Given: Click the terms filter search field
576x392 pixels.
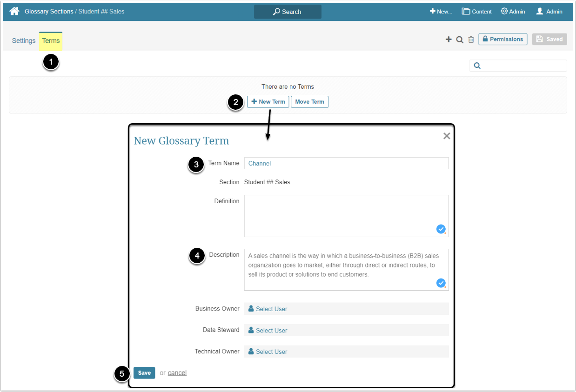Looking at the screenshot, I should tap(518, 66).
